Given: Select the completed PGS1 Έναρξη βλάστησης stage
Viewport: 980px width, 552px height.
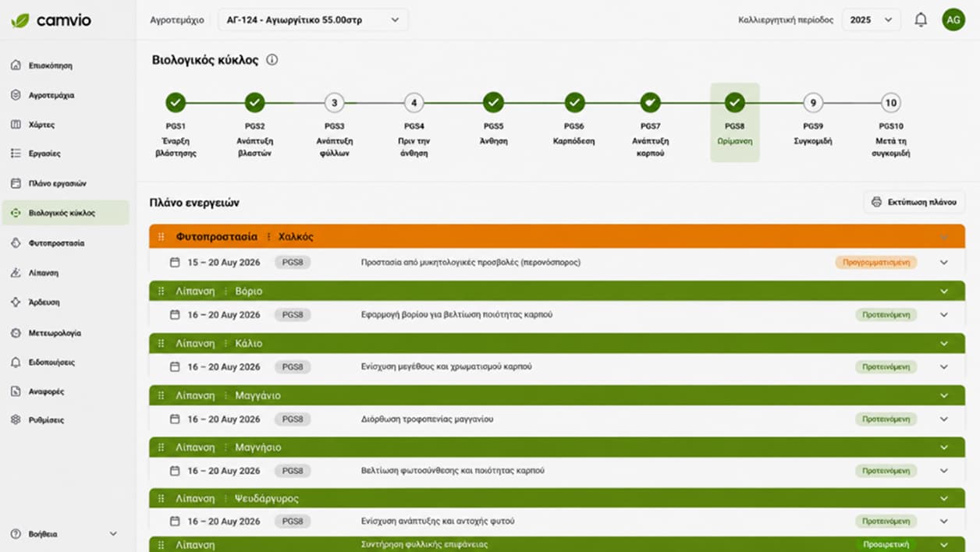Looking at the screenshot, I should pos(176,102).
